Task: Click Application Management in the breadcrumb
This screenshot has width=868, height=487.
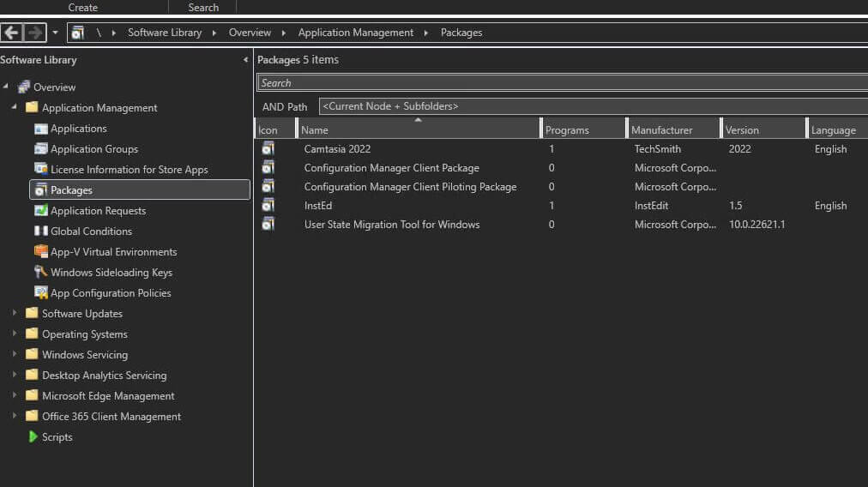Action: 355,33
